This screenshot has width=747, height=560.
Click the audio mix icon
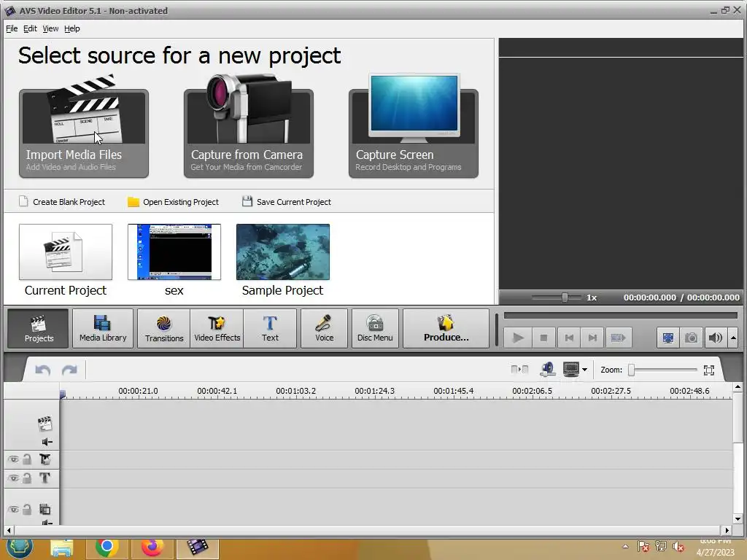tap(547, 370)
